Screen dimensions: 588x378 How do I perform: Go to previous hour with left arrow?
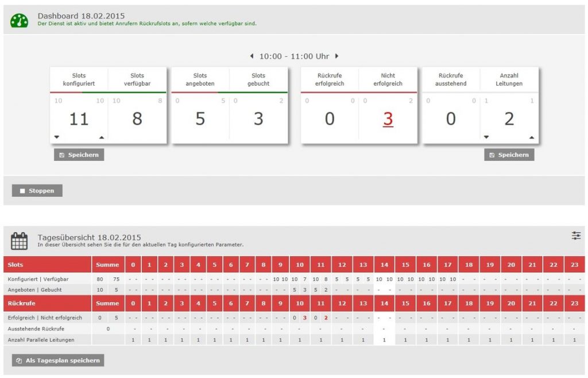[252, 56]
